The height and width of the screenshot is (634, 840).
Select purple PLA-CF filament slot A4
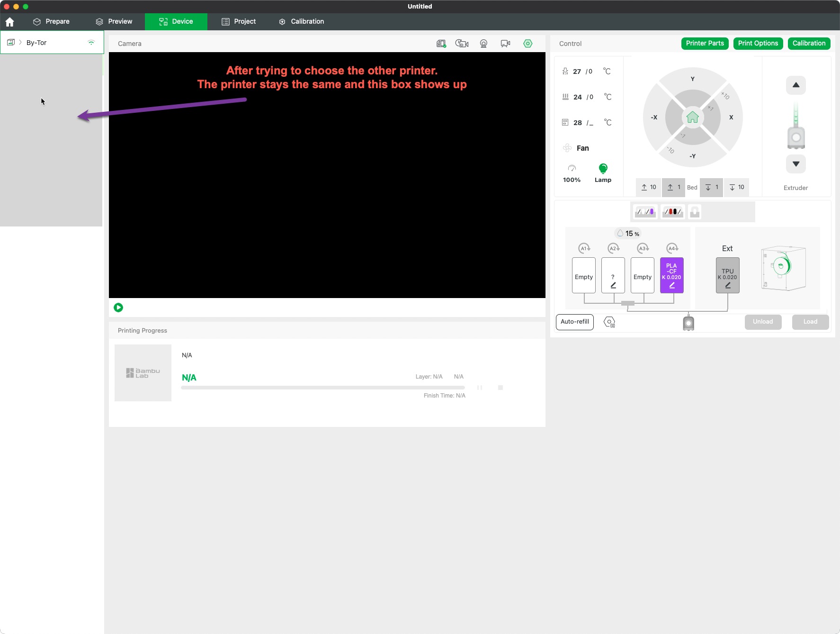coord(671,275)
